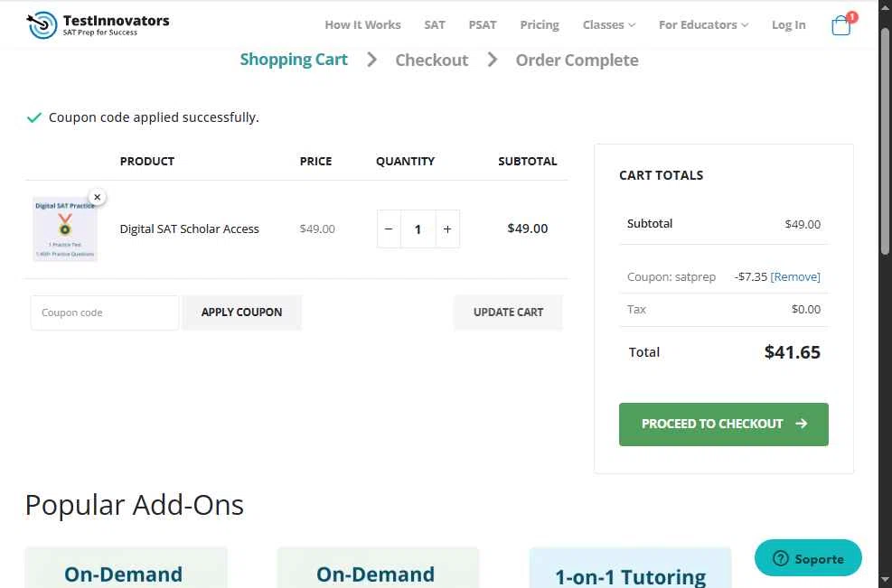
Task: Click the Apply Coupon button
Action: coord(242,313)
